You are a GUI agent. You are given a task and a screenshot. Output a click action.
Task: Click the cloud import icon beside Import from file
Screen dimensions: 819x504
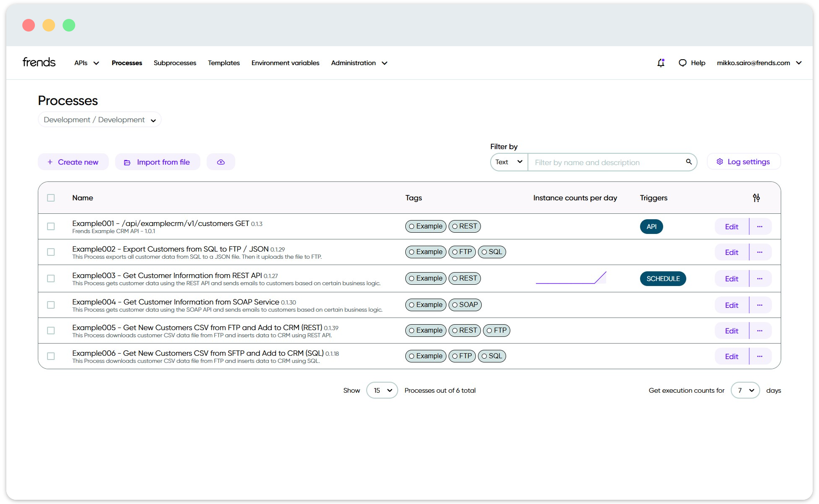point(221,162)
